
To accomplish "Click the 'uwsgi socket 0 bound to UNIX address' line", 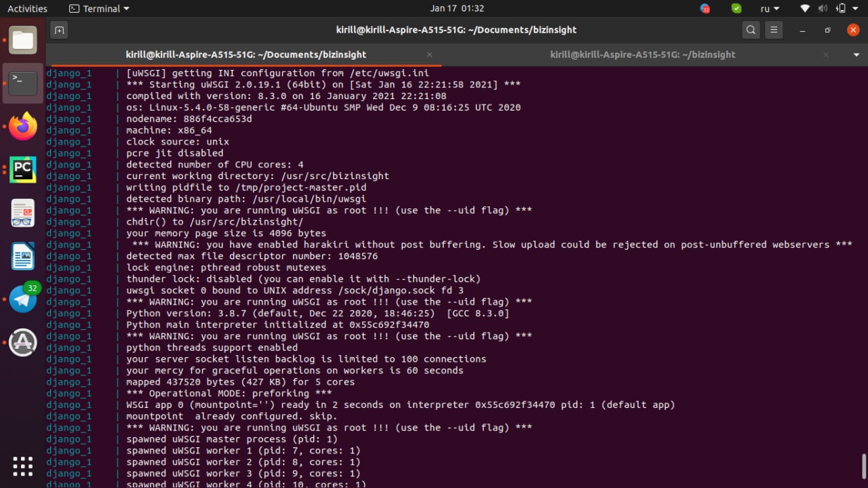I will tap(295, 290).
